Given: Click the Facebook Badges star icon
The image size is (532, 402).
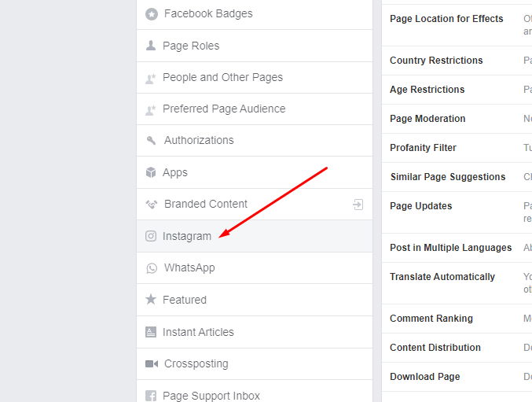Looking at the screenshot, I should pos(152,14).
